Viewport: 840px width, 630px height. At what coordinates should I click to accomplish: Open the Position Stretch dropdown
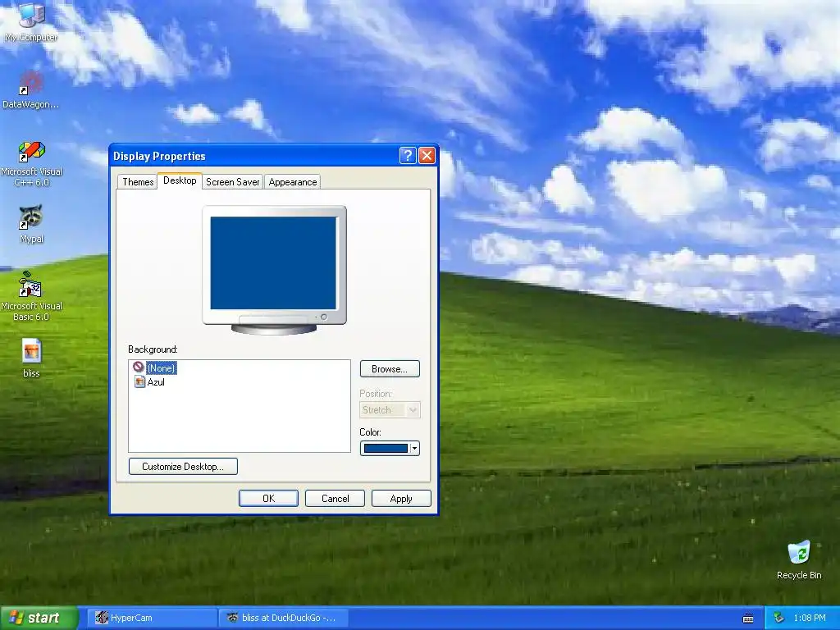tap(390, 410)
